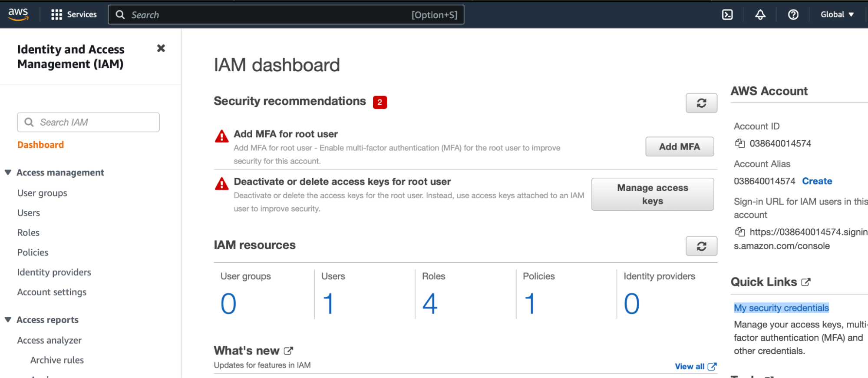Screen dimensions: 868x378
Task: Collapse the Access reports section
Action: 8,320
